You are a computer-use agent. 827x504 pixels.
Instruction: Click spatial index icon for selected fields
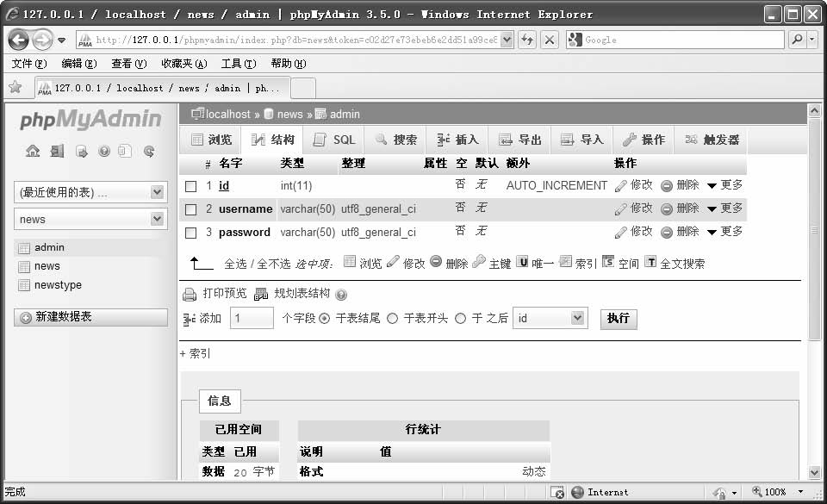[608, 262]
